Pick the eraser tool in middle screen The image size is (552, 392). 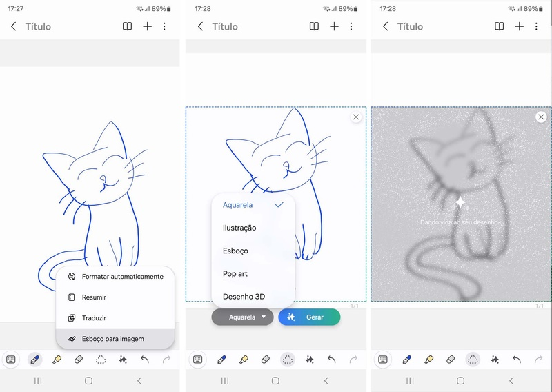coord(266,360)
